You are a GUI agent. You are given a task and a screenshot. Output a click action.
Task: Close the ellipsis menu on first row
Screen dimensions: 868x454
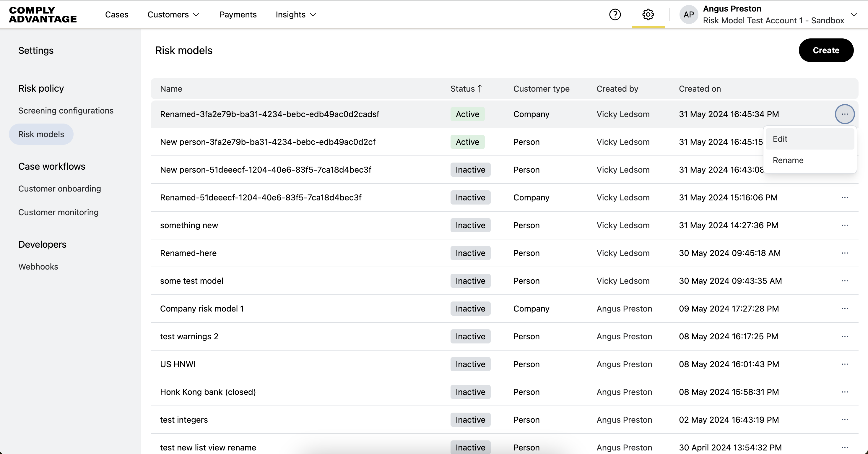[844, 114]
